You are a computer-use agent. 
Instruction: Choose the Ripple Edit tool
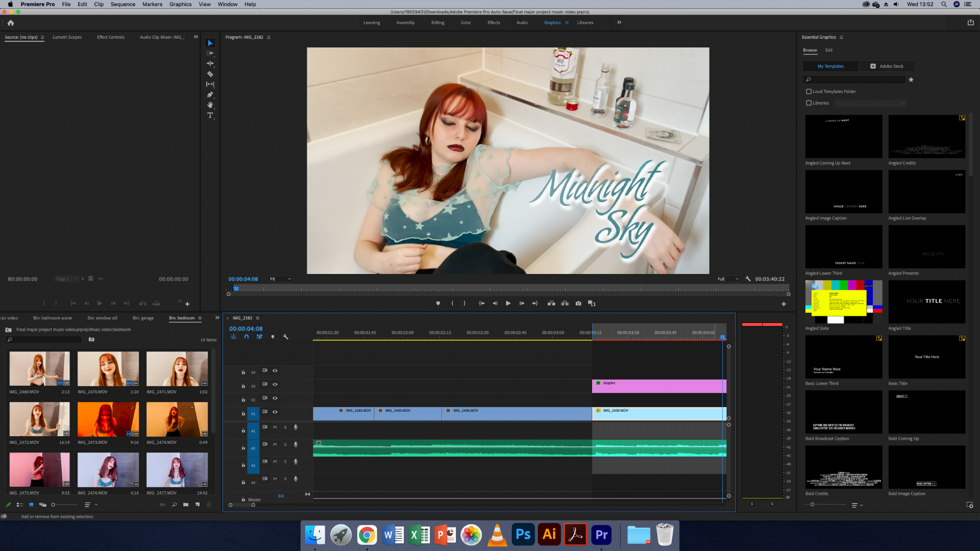click(x=210, y=63)
